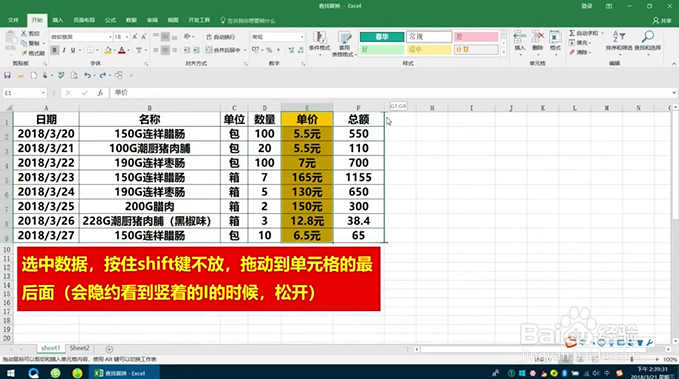
Task: Click the Share (共享) button
Action: [x=662, y=20]
